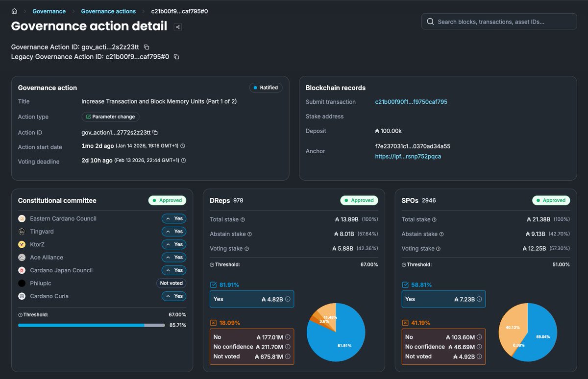Click Cardano Curia avatar icon
The width and height of the screenshot is (588, 379).
[22, 296]
